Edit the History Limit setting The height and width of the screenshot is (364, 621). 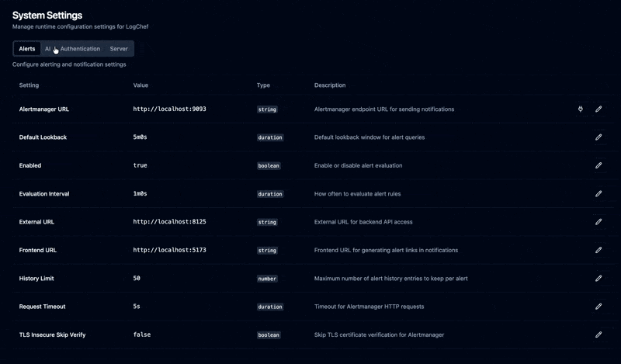tap(598, 278)
